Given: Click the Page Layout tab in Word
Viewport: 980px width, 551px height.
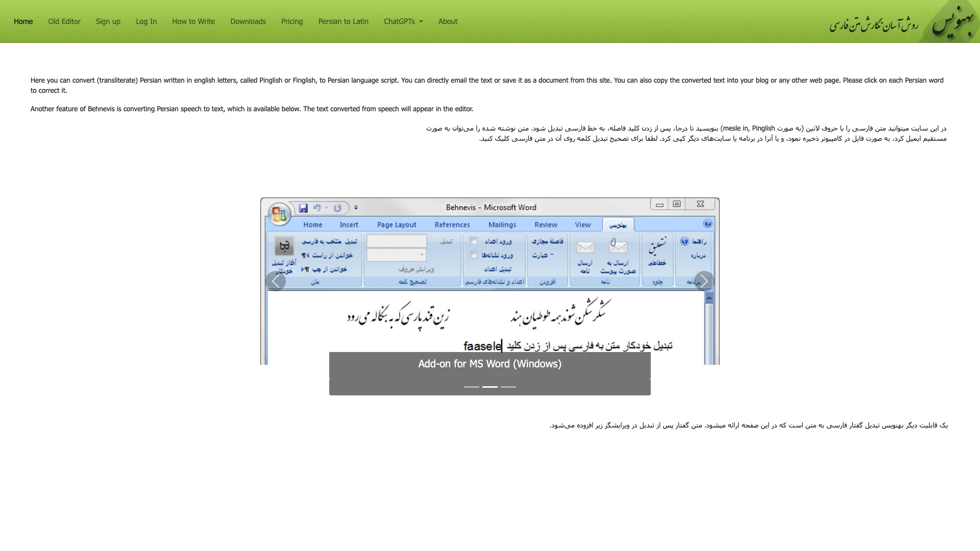Looking at the screenshot, I should (x=396, y=224).
